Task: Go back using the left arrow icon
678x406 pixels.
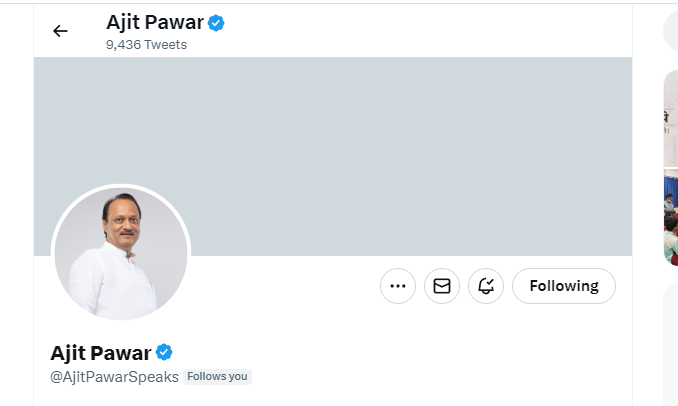Action: click(x=60, y=31)
